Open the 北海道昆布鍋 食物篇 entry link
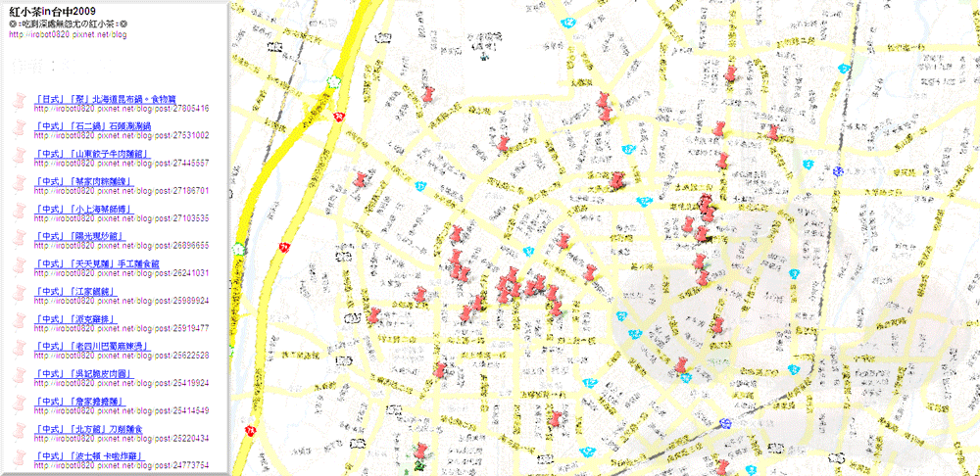This screenshot has height=476, width=980. click(x=106, y=99)
